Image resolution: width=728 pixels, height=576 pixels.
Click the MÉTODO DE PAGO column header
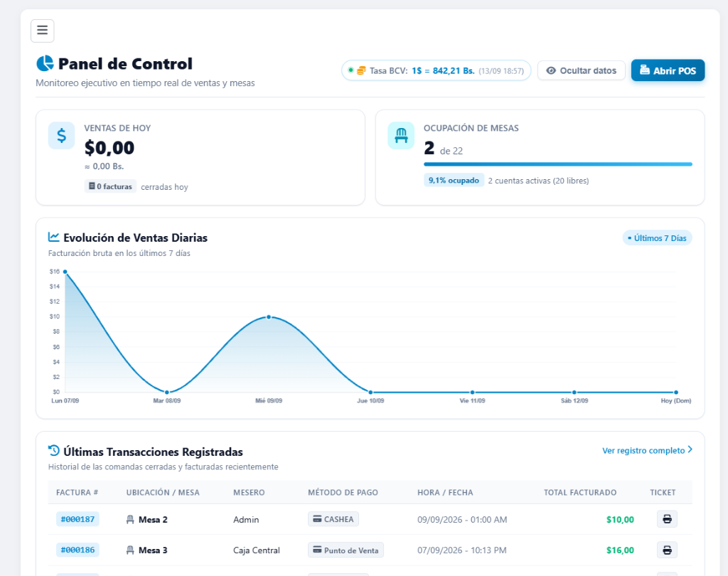pyautogui.click(x=343, y=492)
